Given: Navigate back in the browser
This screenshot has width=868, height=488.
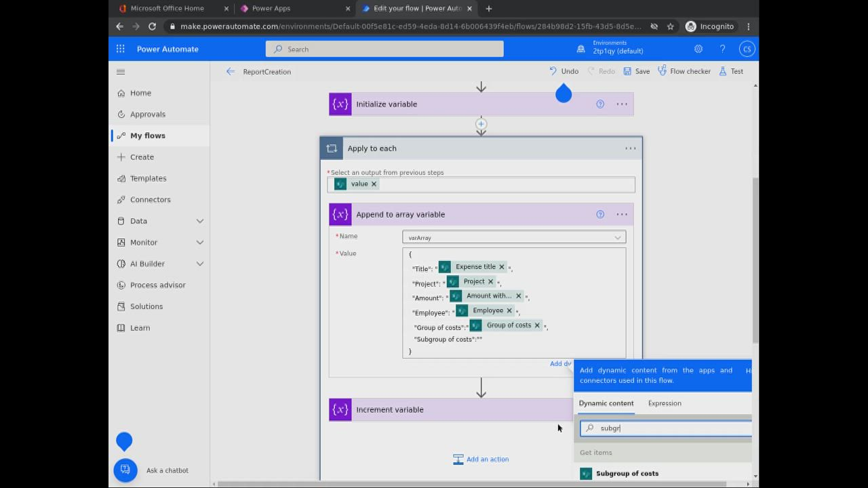Looking at the screenshot, I should (x=119, y=26).
